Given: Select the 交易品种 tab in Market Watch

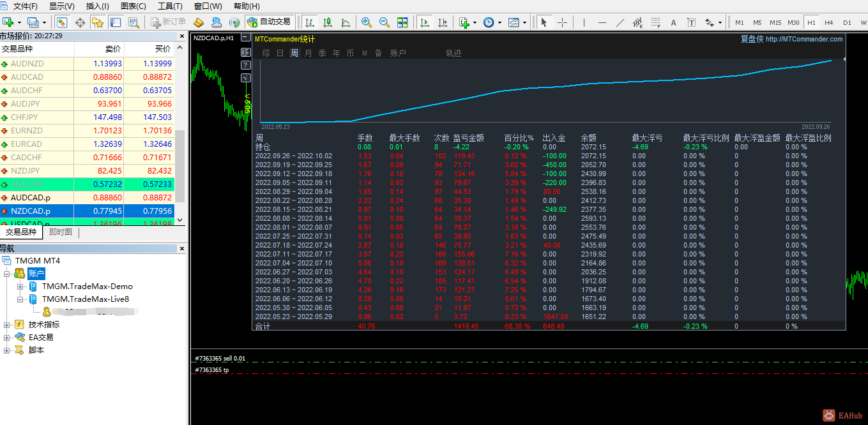Looking at the screenshot, I should tap(21, 232).
